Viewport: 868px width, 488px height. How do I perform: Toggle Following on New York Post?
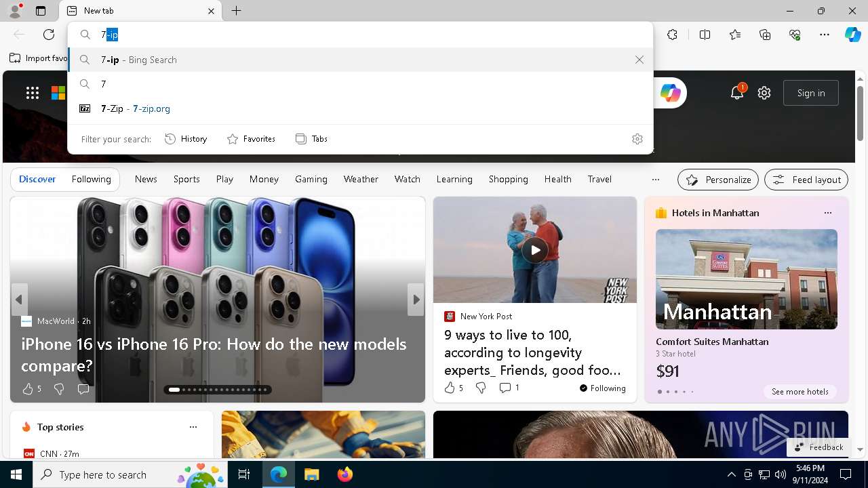603,388
